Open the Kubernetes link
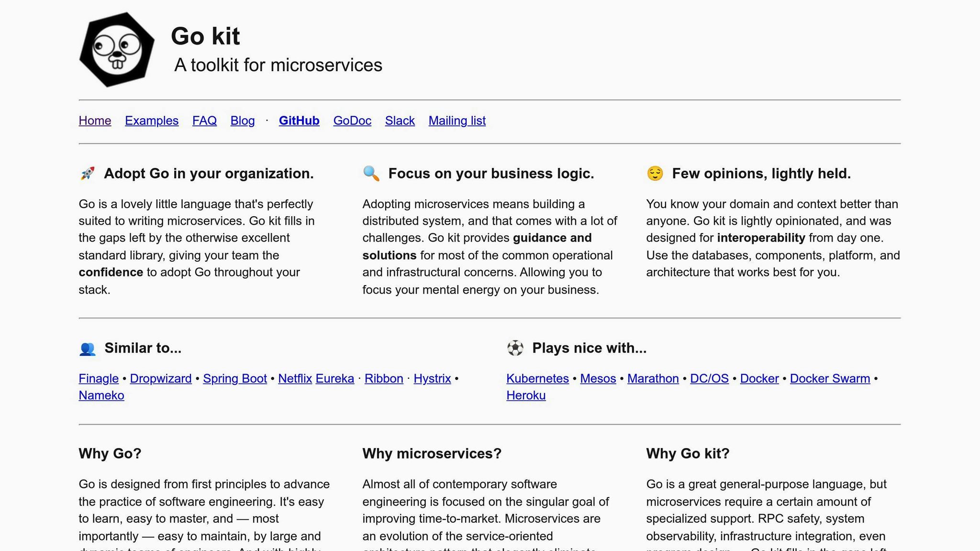 tap(537, 378)
